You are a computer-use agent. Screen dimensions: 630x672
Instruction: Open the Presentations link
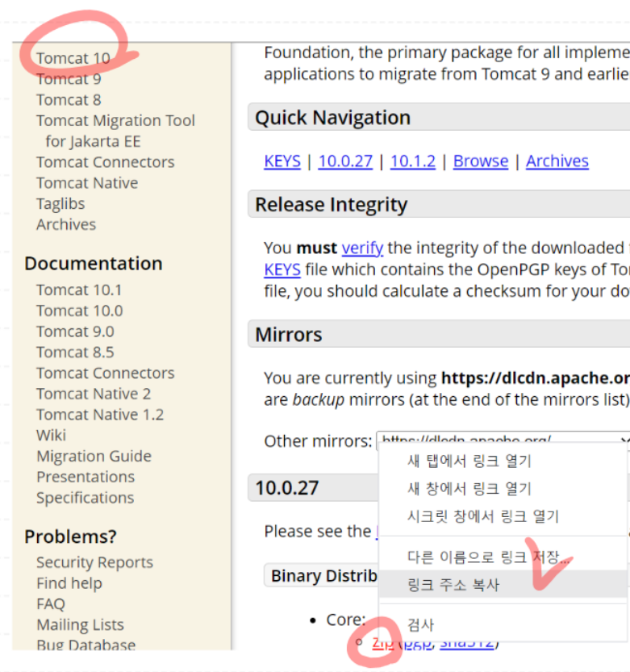click(x=86, y=477)
